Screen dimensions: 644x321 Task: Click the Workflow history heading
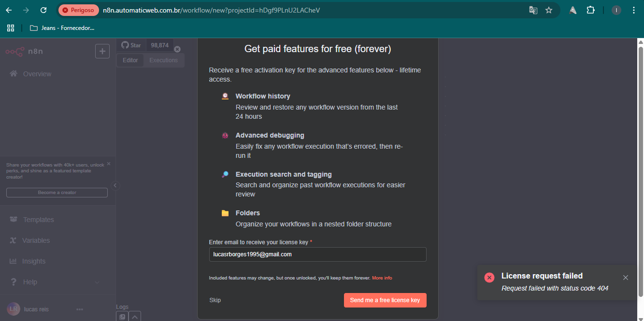(263, 96)
